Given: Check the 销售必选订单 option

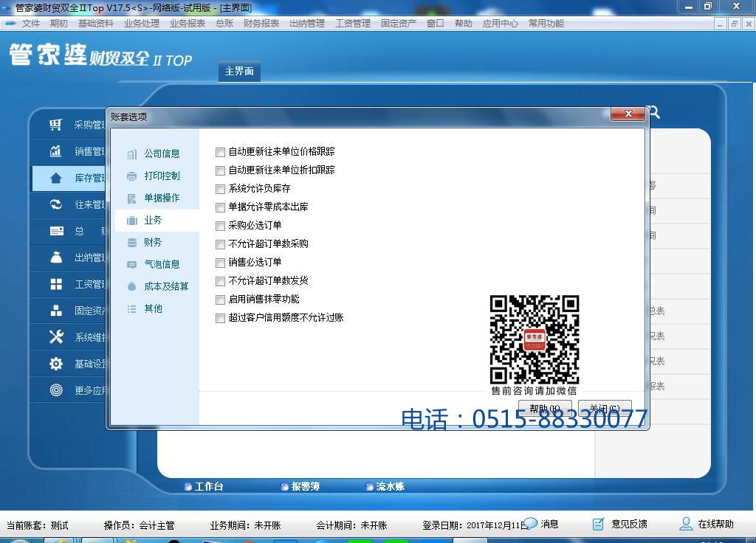Looking at the screenshot, I should coord(220,263).
